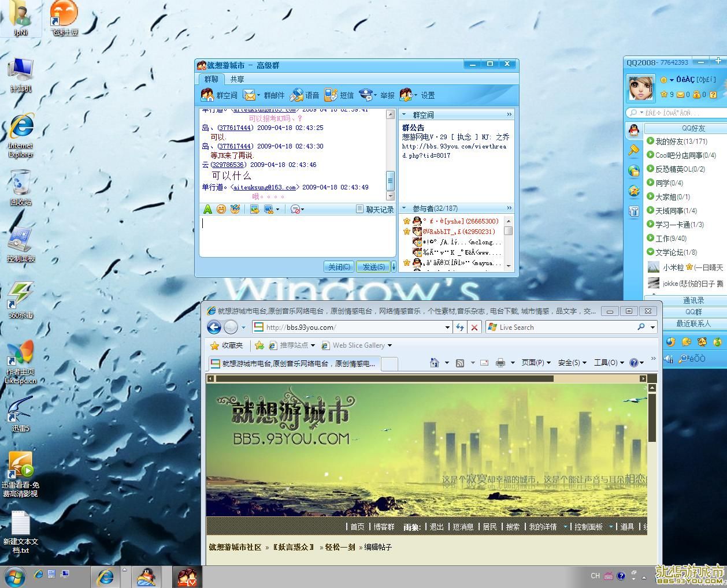Click the 轻松一刻 breadcrumb link
Screen dimensions: 727x588
(340, 546)
